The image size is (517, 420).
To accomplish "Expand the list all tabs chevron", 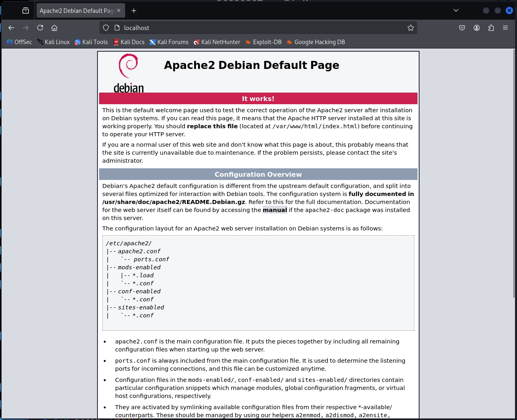I will pyautogui.click(x=456, y=10).
